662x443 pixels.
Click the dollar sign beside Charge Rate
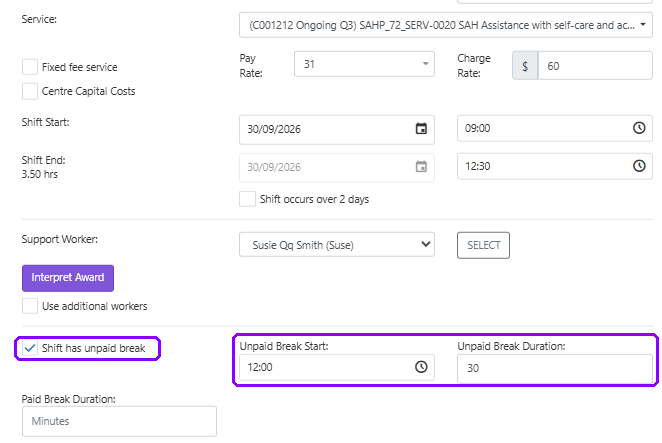(525, 66)
